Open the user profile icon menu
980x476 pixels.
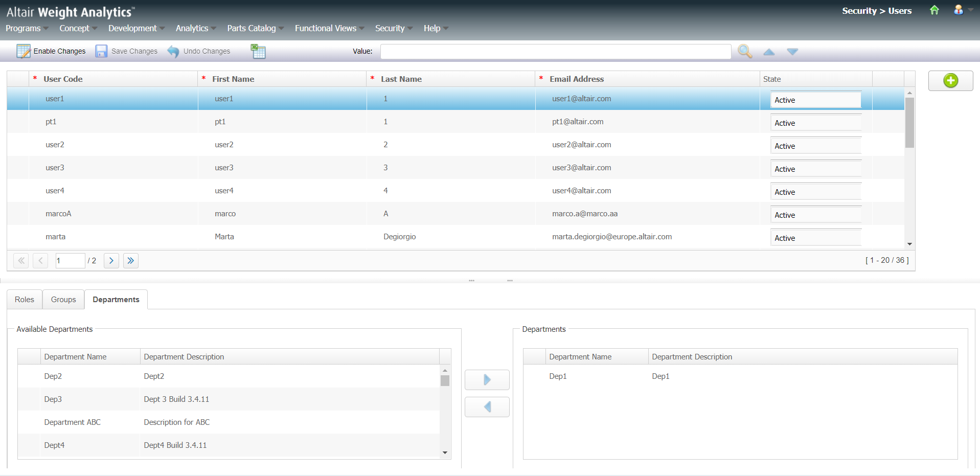point(959,10)
